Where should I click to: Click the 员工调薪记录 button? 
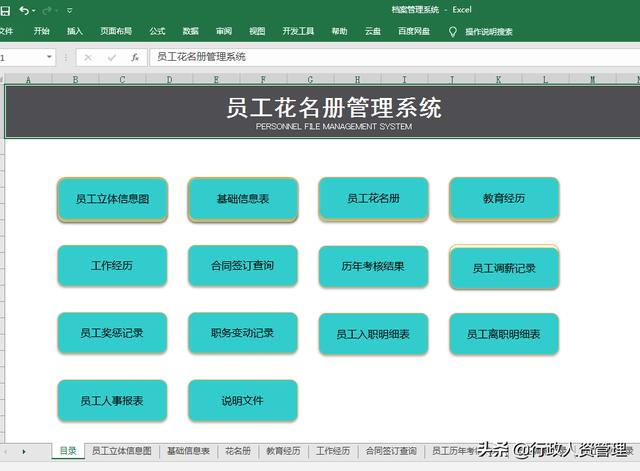(x=503, y=268)
